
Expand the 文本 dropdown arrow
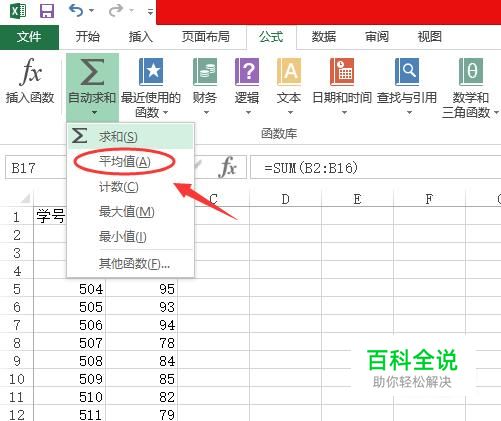pyautogui.click(x=290, y=113)
